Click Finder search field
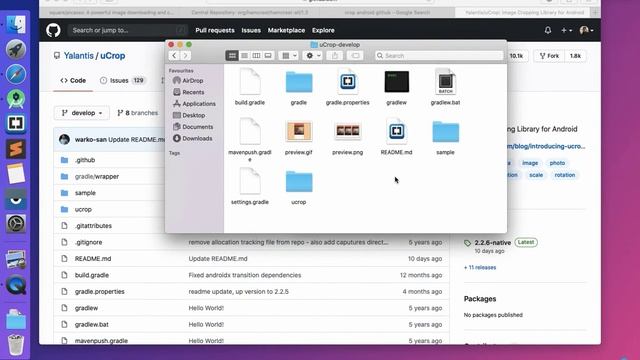 (x=439, y=56)
